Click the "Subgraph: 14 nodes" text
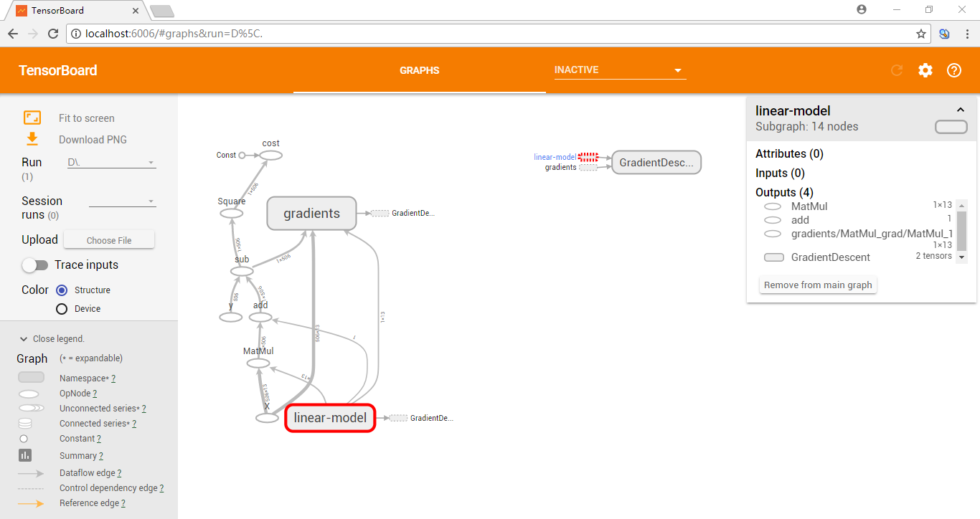The image size is (980, 519). click(807, 127)
